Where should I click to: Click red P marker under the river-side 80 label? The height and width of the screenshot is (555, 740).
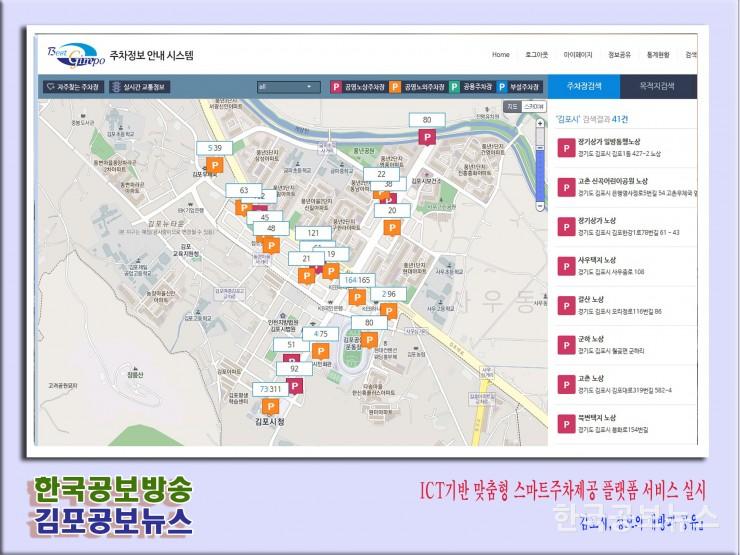click(x=427, y=137)
